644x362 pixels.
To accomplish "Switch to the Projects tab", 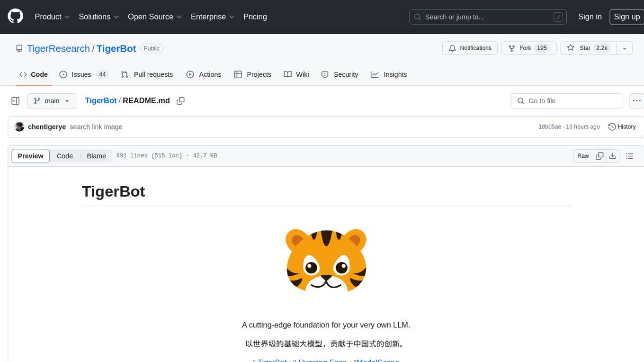I will pyautogui.click(x=252, y=74).
